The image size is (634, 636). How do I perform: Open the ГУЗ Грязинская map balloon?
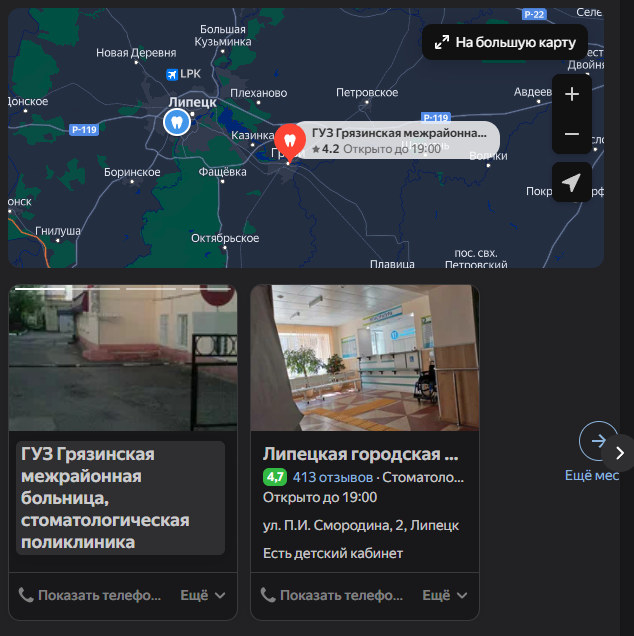[398, 140]
